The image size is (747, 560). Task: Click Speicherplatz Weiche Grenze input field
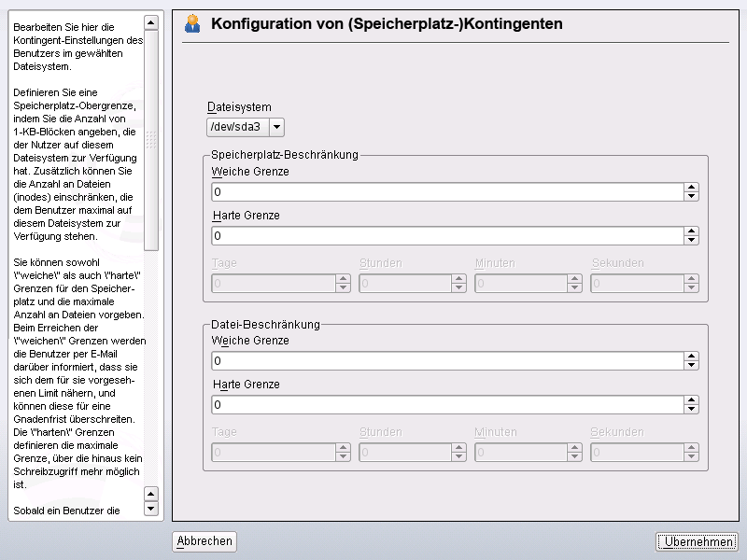tap(448, 192)
